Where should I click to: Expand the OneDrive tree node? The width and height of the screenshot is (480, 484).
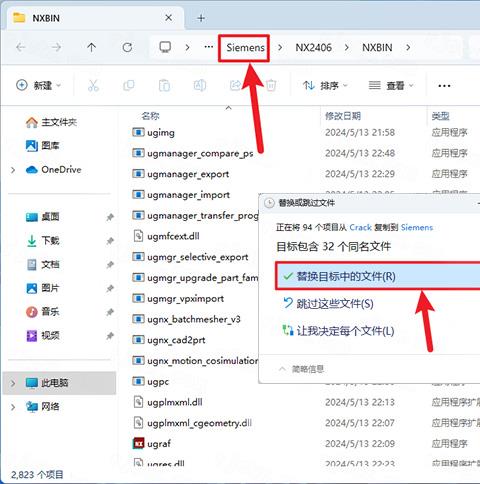(13, 170)
